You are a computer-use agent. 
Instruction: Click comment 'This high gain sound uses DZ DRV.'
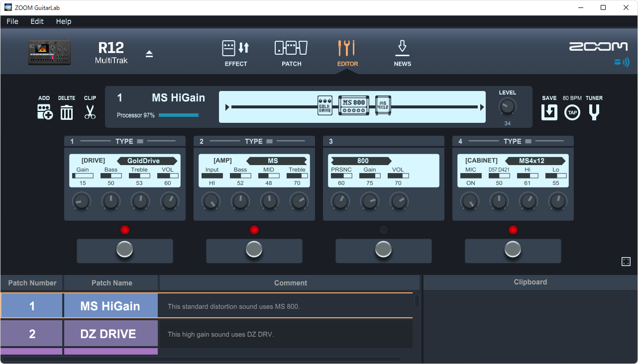tap(220, 334)
